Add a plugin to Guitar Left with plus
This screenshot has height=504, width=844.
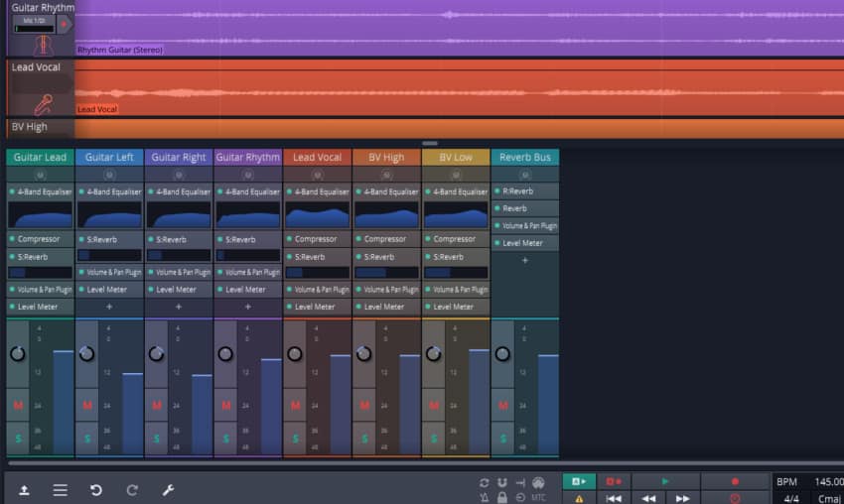pos(109,308)
